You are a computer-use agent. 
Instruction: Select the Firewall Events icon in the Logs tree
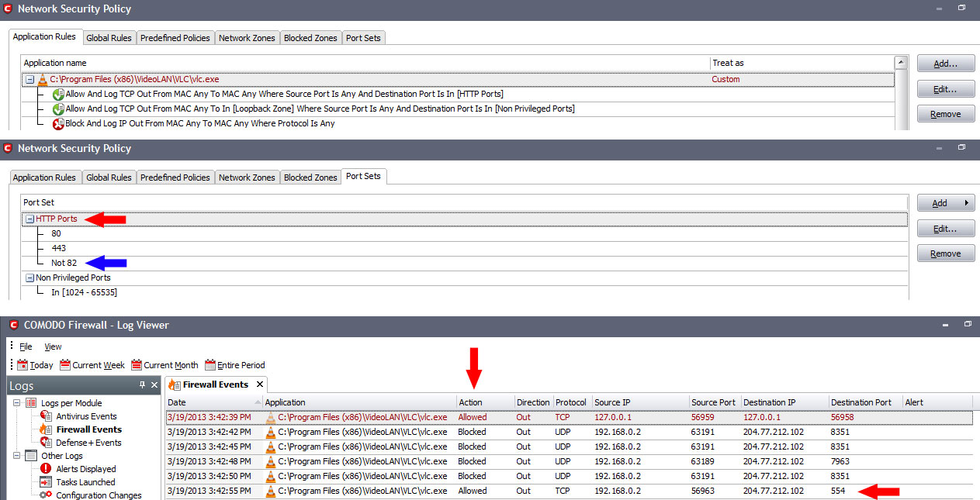click(45, 429)
